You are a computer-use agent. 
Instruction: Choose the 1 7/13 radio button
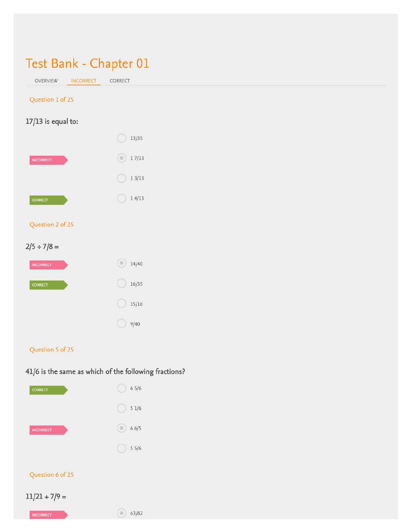click(122, 158)
